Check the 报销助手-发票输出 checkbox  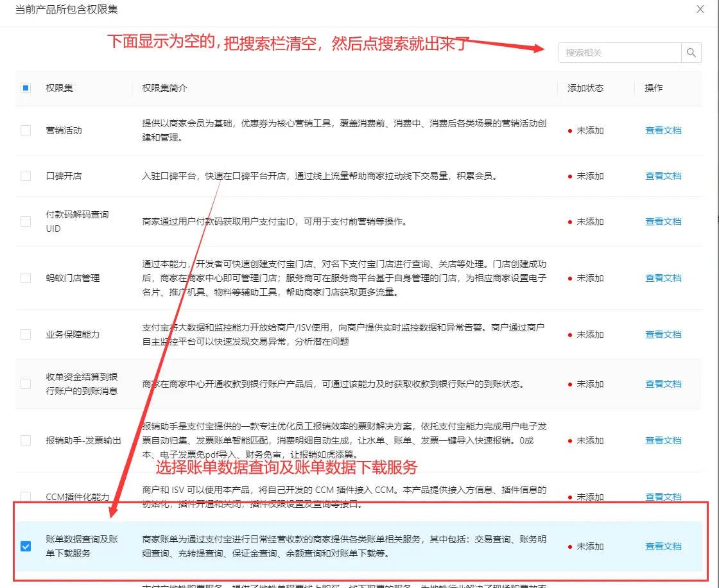(x=26, y=440)
